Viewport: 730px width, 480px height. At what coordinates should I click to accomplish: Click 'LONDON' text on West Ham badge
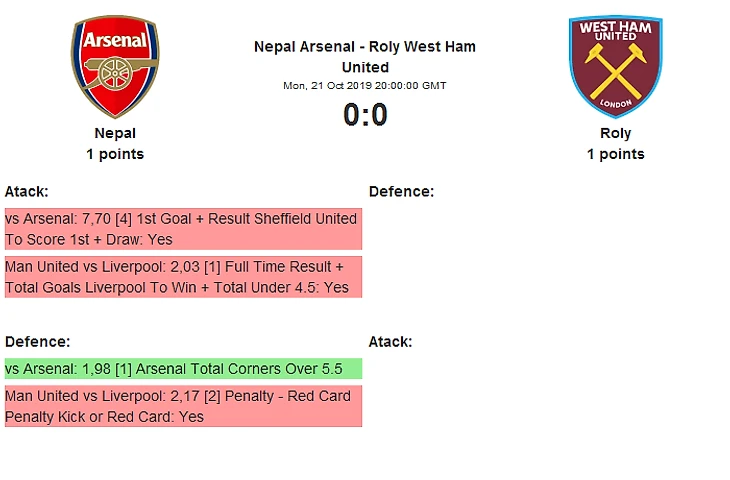(615, 103)
